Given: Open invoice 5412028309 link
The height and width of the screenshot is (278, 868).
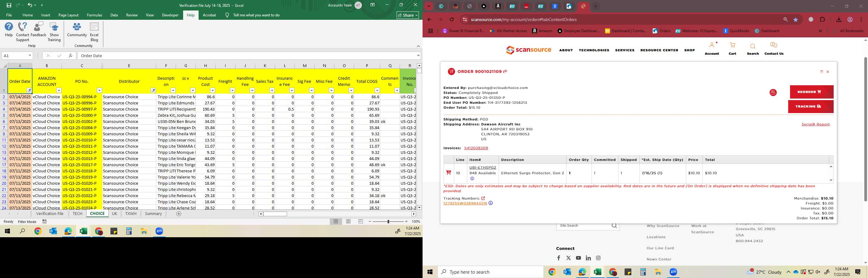Looking at the screenshot, I should (x=476, y=148).
